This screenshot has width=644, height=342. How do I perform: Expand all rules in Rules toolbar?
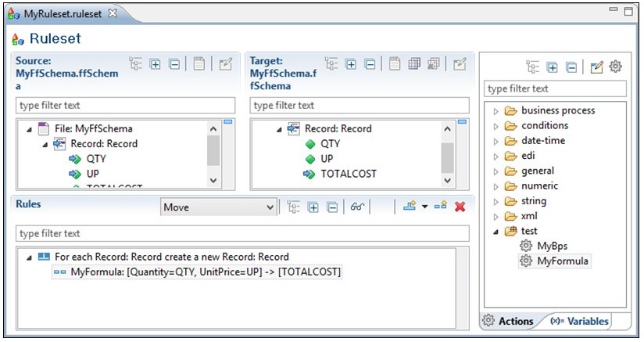[313, 207]
